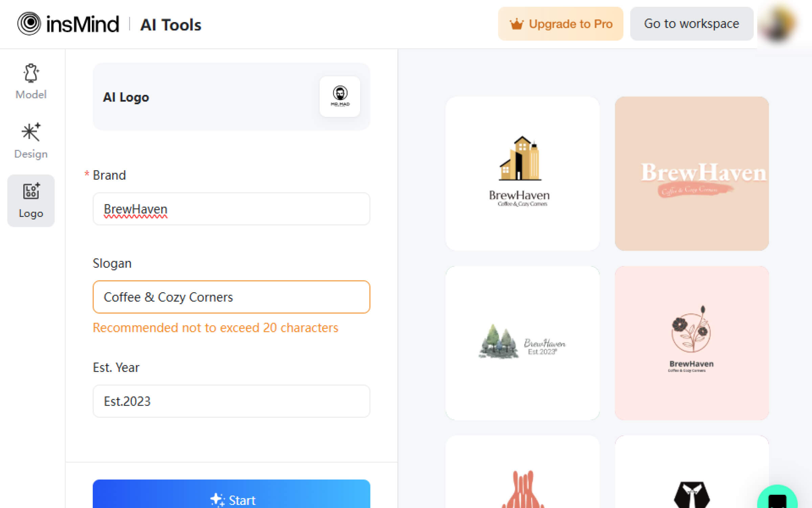The width and height of the screenshot is (812, 508).
Task: Select the gold building BrewHaven logo
Action: [522, 173]
